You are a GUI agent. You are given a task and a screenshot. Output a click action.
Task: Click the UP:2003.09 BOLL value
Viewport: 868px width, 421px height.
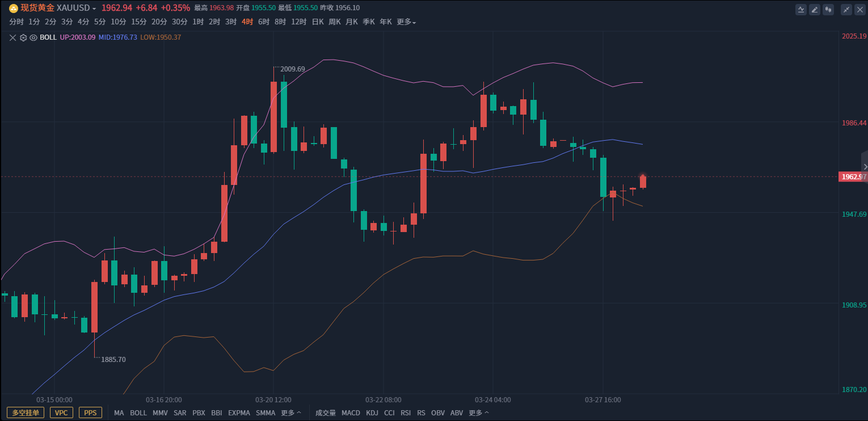(x=78, y=37)
